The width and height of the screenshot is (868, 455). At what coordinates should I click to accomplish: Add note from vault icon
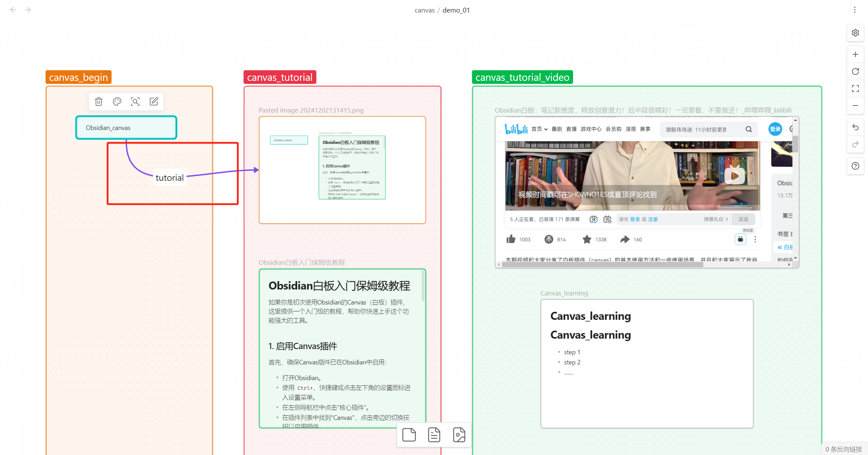click(x=434, y=435)
